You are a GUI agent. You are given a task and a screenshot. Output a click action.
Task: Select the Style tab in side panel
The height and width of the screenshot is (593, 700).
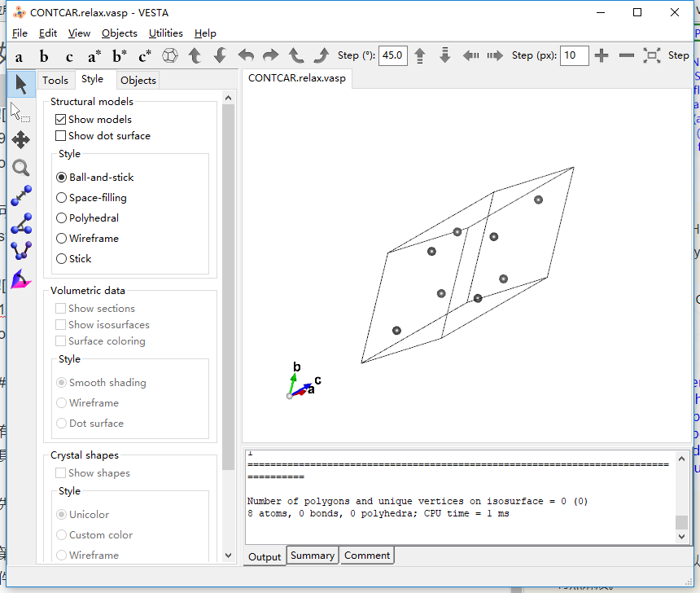pos(93,79)
